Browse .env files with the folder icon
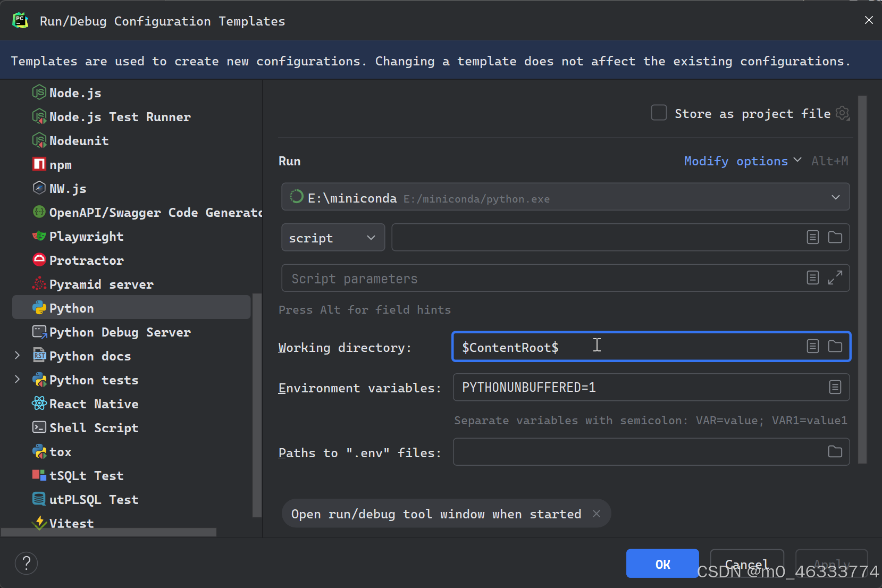882x588 pixels. click(835, 451)
